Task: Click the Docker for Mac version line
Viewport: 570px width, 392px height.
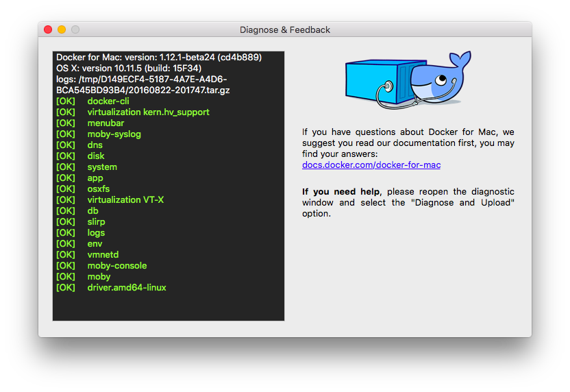Action: click(x=159, y=58)
